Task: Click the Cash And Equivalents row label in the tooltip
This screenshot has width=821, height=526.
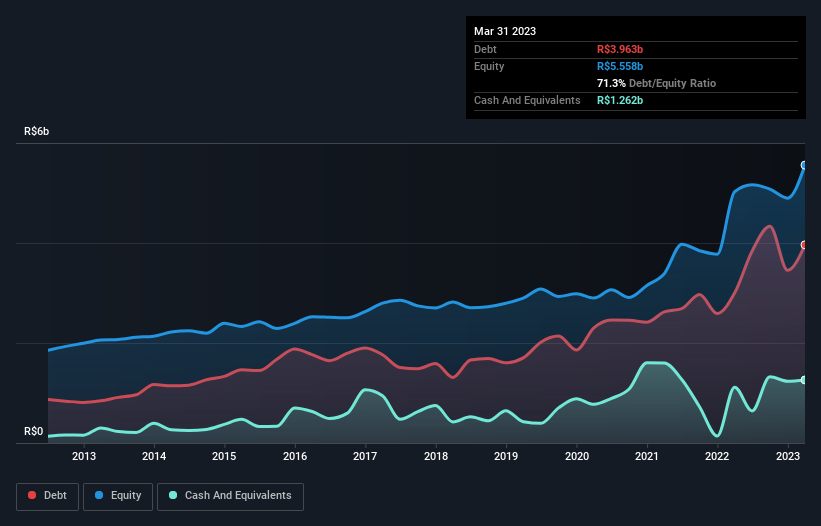Action: click(527, 100)
